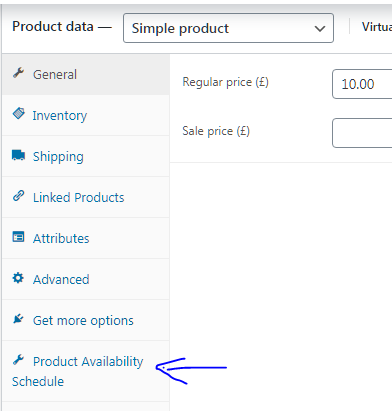Open the Attributes tab label
The image size is (392, 411).
point(61,238)
